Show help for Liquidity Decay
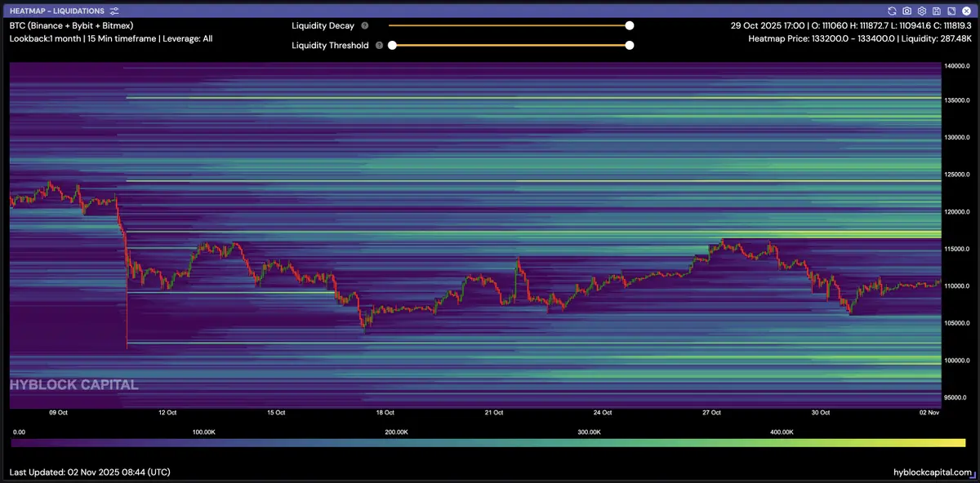The image size is (980, 483). point(364,26)
